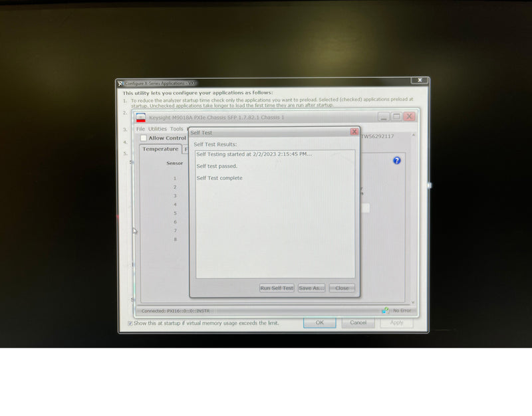The width and height of the screenshot is (532, 416).
Task: Click the Save As... button
Action: pos(311,288)
